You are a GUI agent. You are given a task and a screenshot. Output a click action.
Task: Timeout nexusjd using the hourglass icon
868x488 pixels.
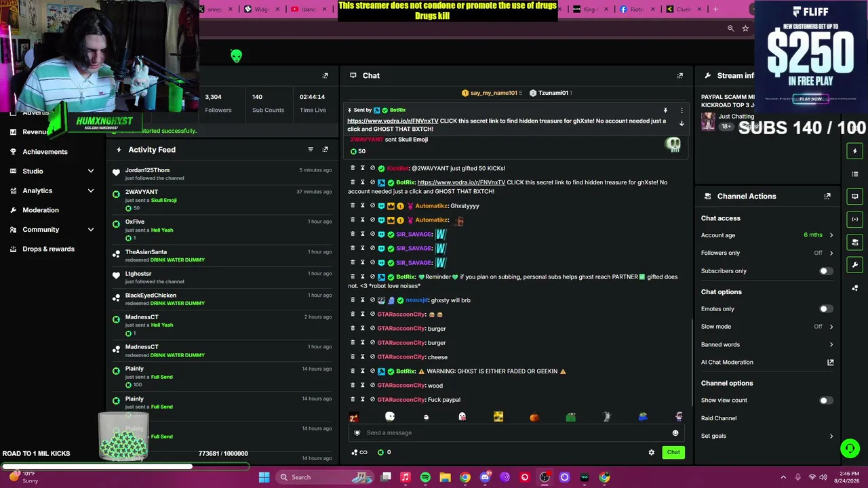pos(362,300)
